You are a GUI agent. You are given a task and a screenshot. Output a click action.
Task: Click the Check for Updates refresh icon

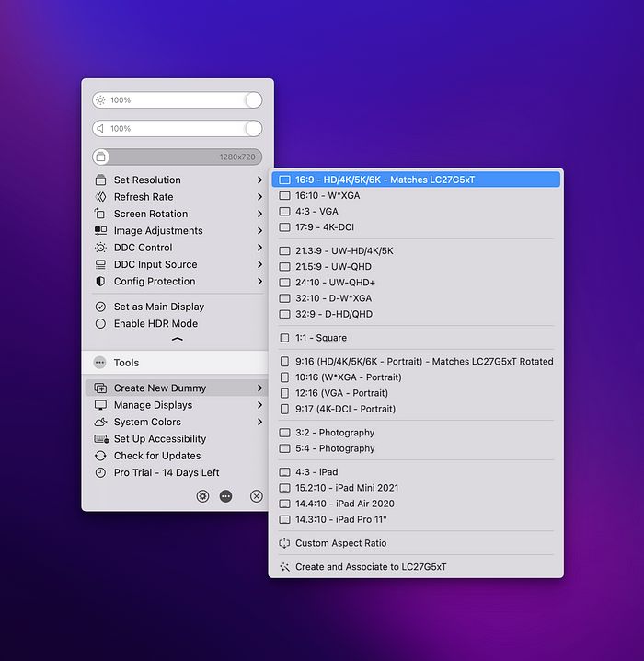pos(100,456)
